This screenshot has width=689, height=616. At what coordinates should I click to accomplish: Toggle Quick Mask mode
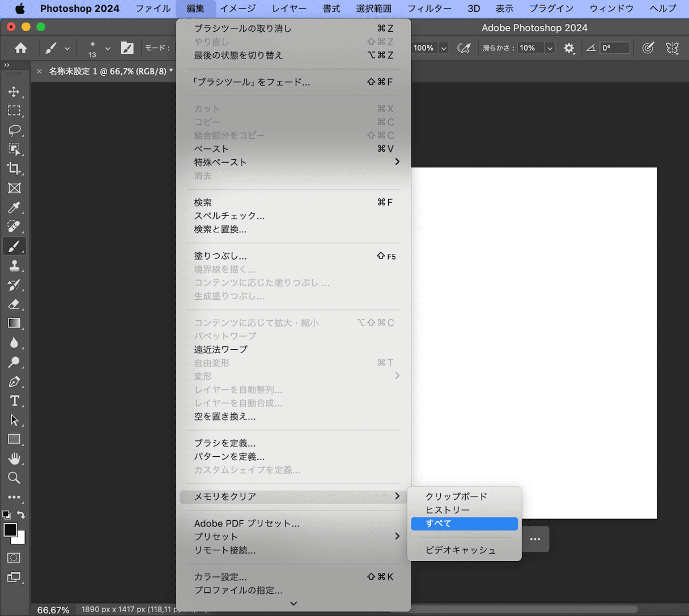pyautogui.click(x=14, y=558)
